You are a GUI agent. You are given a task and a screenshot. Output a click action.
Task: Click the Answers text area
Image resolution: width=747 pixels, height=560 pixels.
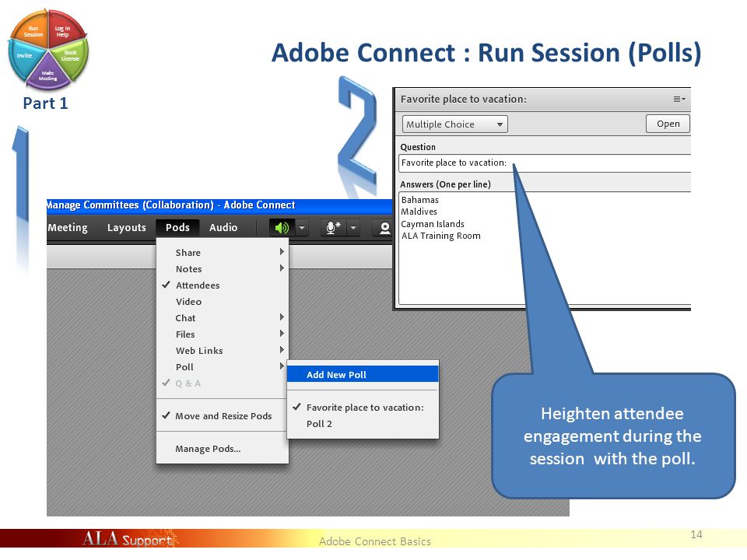[x=545, y=248]
